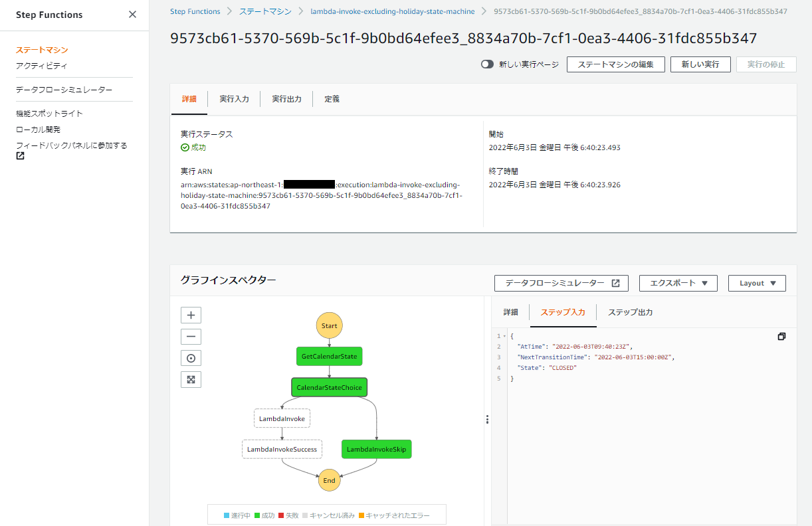The image size is (812, 526).
Task: Close the Step Functions sidebar with the X icon
Action: (x=132, y=15)
